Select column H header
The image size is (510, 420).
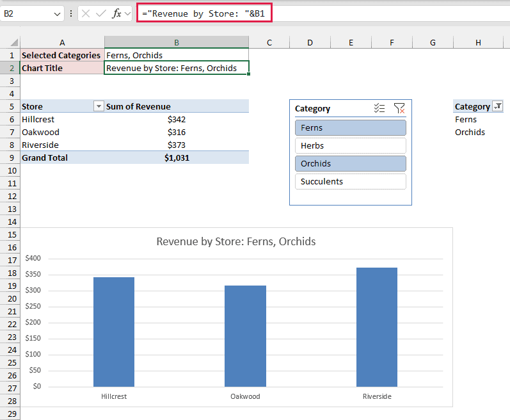pyautogui.click(x=478, y=42)
